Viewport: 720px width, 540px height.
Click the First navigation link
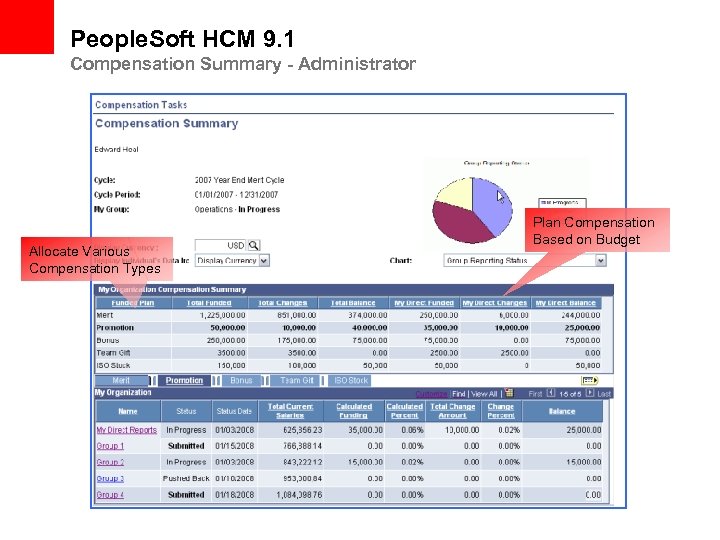tap(535, 394)
